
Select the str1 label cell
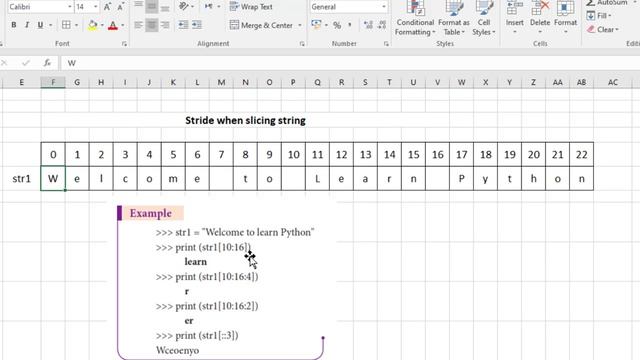pyautogui.click(x=21, y=178)
